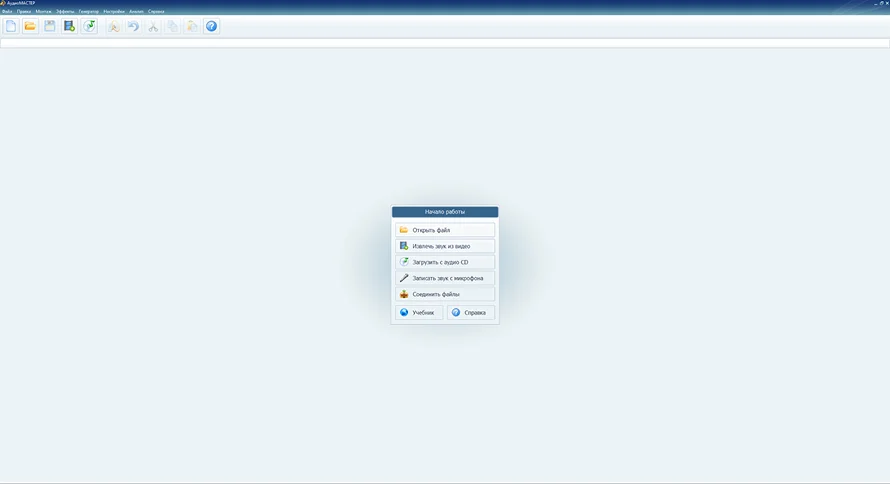Open the Файл menu
Screen dimensions: 890x484
(x=7, y=11)
